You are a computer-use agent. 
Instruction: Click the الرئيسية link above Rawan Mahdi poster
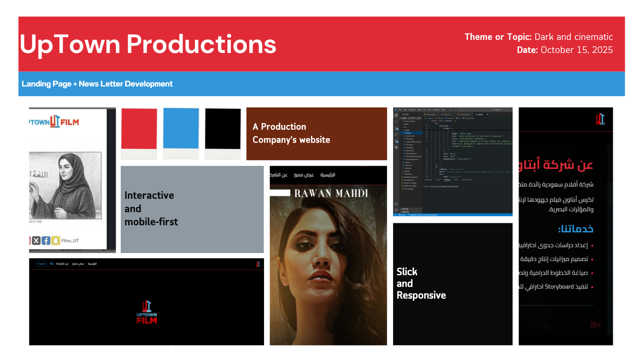click(328, 175)
